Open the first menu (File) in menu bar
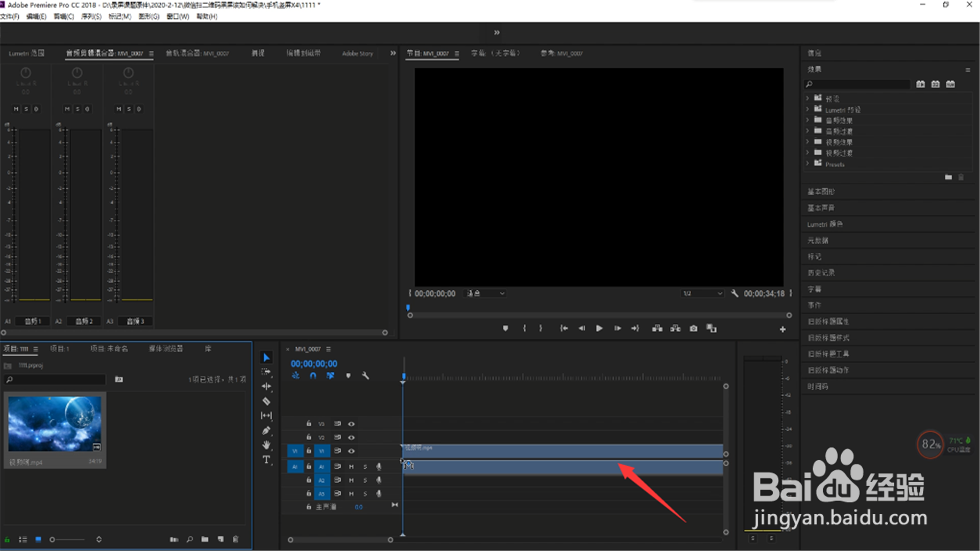The height and width of the screenshot is (551, 980). [x=10, y=16]
